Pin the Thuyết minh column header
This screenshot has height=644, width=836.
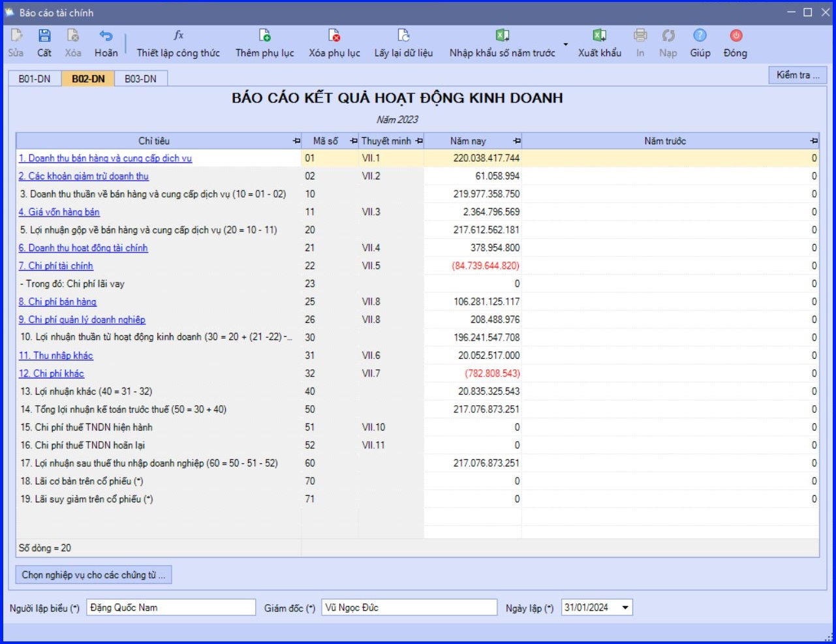[419, 141]
